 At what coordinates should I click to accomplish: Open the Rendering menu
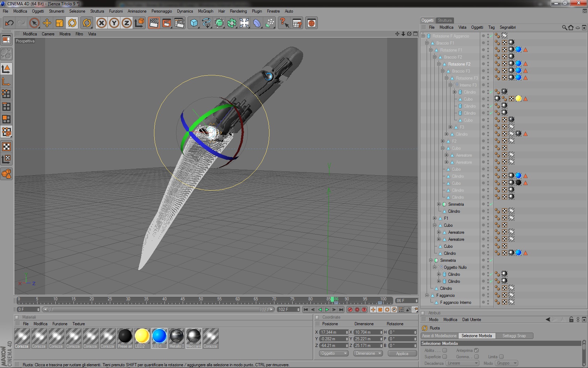coord(238,11)
